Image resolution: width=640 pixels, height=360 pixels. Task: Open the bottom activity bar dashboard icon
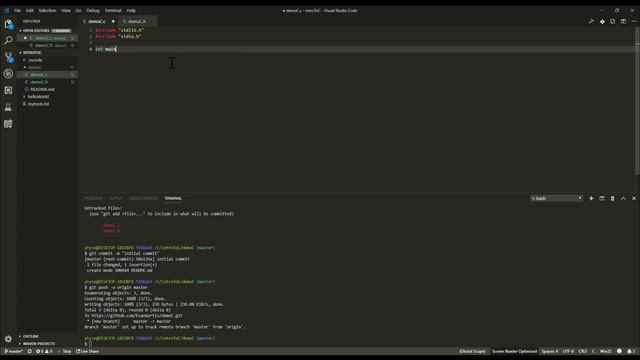point(8,124)
